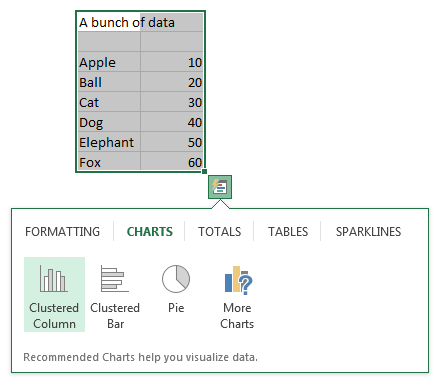Click the cell with value 30
The image size is (439, 387).
pyautogui.click(x=172, y=102)
